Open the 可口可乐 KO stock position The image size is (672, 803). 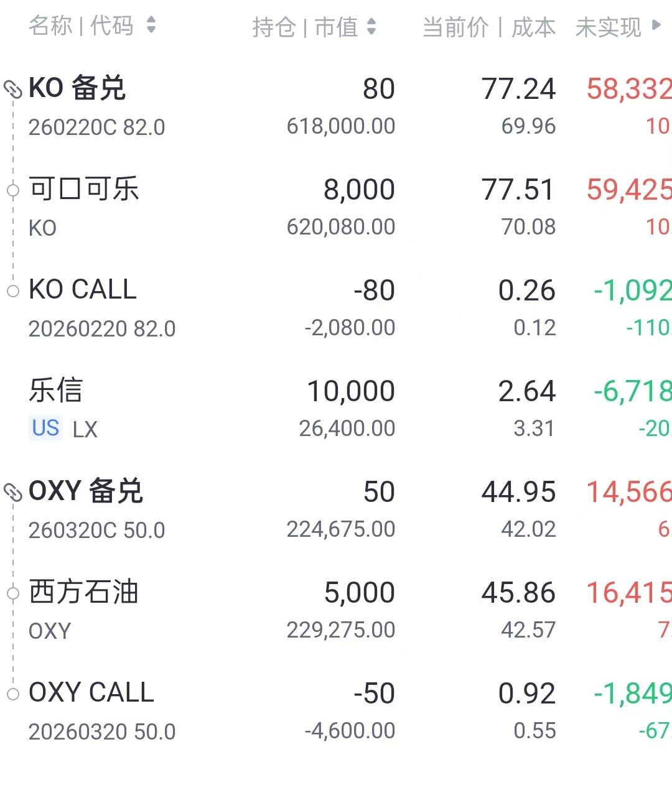(x=84, y=190)
